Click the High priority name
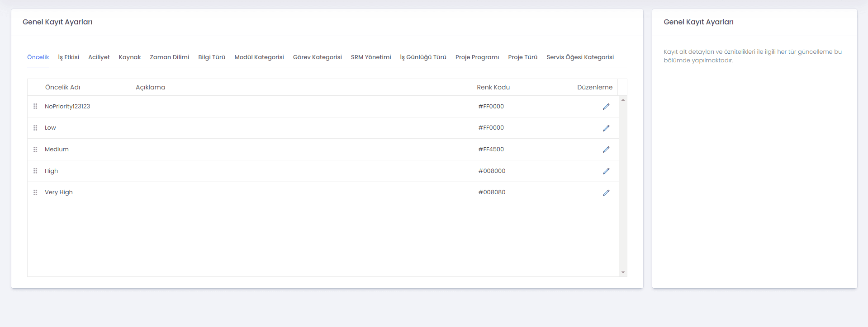The image size is (868, 327). 51,171
